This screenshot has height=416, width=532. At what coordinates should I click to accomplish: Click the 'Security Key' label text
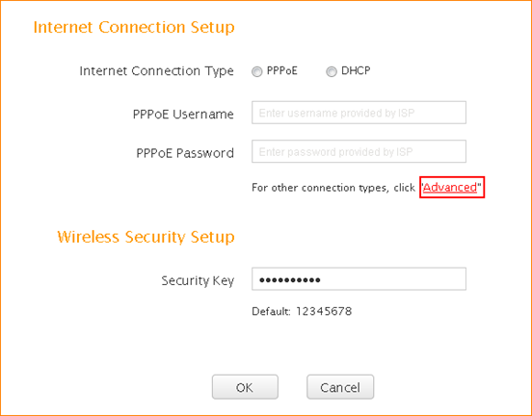(198, 281)
